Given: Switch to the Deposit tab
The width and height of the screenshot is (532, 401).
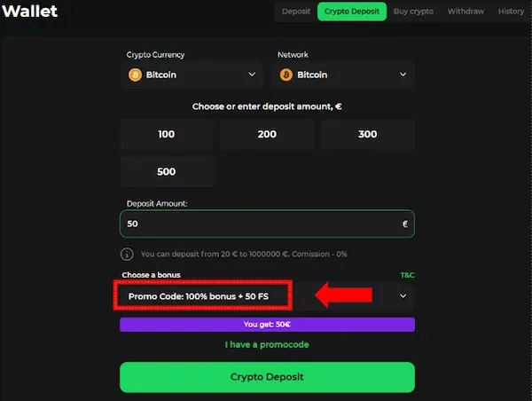Looking at the screenshot, I should coord(296,12).
